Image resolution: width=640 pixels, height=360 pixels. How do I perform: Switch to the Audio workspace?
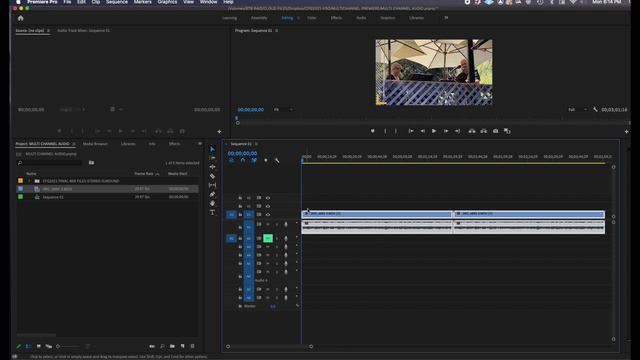pos(361,18)
